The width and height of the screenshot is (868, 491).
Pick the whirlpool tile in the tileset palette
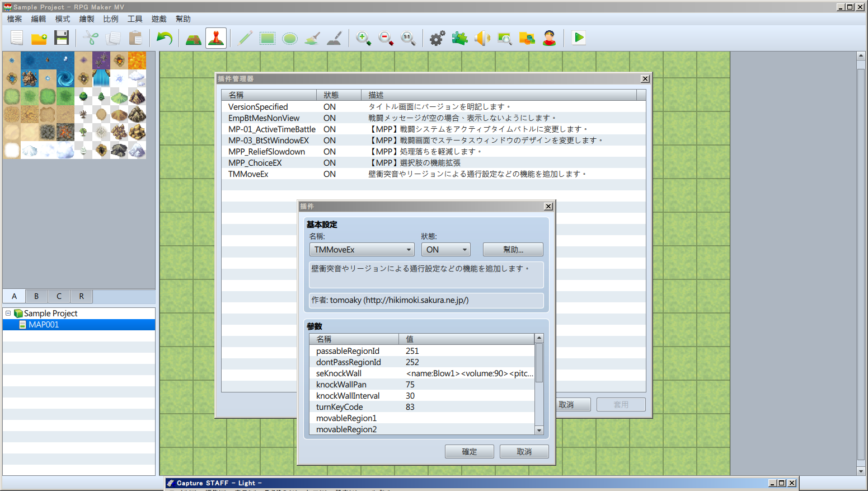click(65, 78)
